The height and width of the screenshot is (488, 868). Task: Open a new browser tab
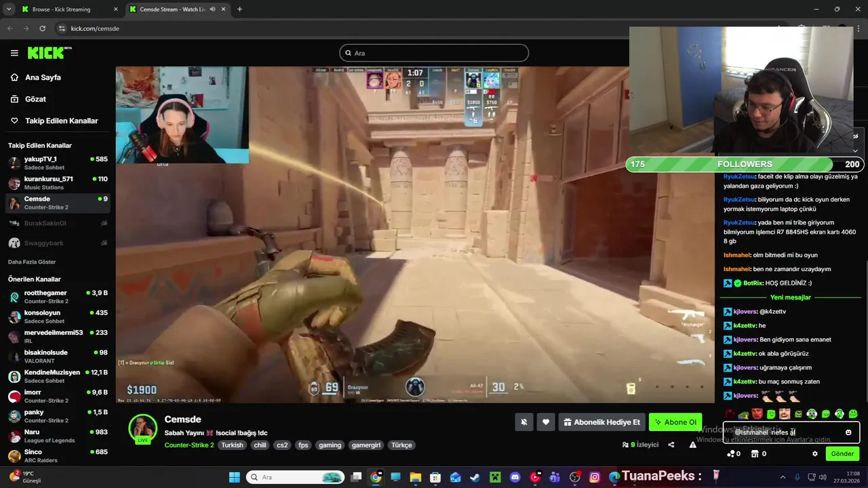(239, 9)
